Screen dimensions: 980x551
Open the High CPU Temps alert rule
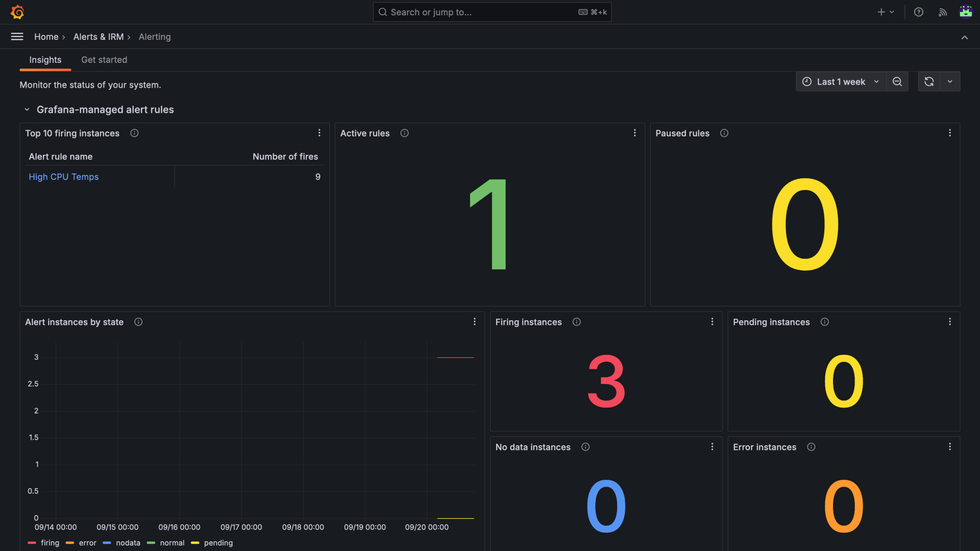pos(63,176)
